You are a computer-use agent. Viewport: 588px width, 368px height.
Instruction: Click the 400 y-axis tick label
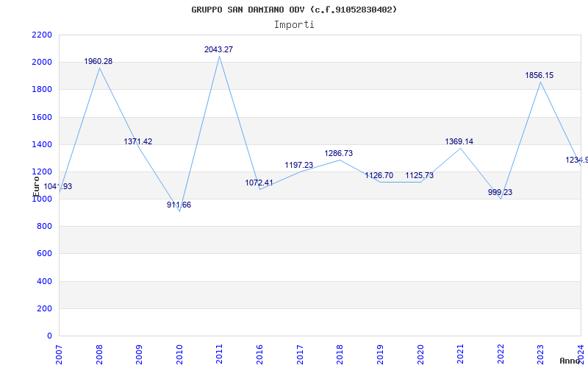44,281
